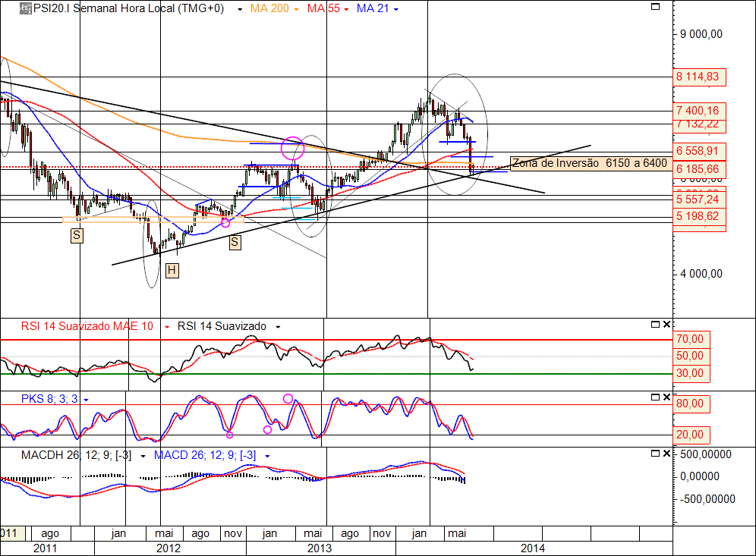The width and height of the screenshot is (756, 556).
Task: Open the RSI 14 Suavizado MAE 10 dropdown
Action: pyautogui.click(x=167, y=327)
